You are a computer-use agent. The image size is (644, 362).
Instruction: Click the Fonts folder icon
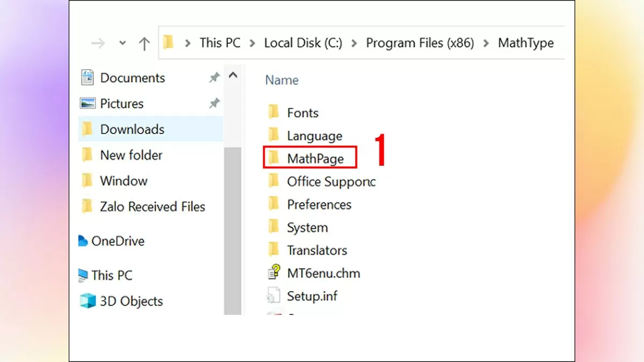274,112
